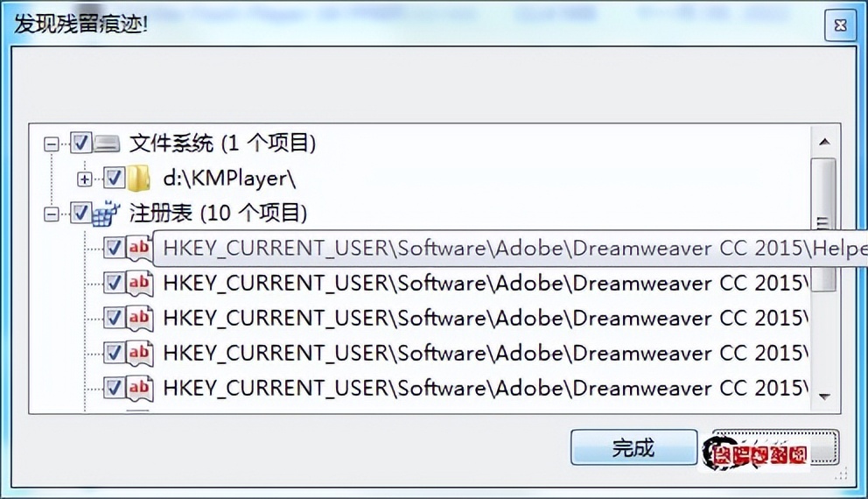This screenshot has width=868, height=499.
Task: Collapse the 文件系统 tree node
Action: [51, 144]
